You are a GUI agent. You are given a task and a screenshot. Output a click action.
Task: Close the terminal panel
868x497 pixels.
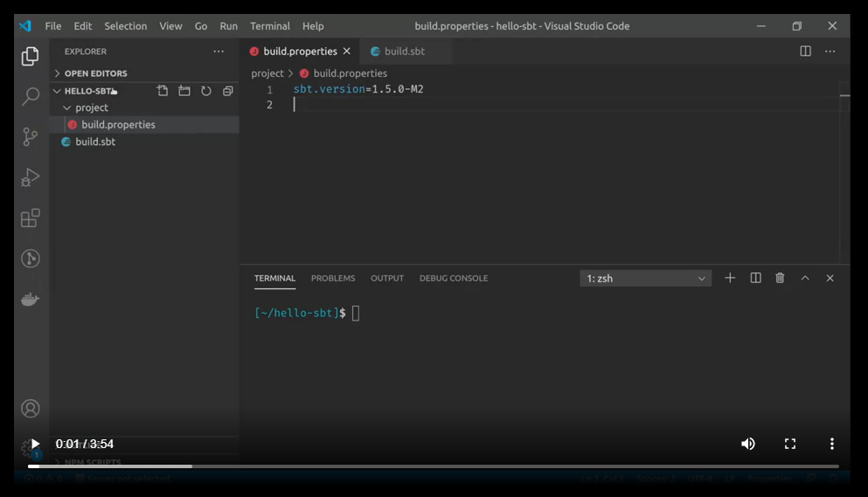coord(830,278)
